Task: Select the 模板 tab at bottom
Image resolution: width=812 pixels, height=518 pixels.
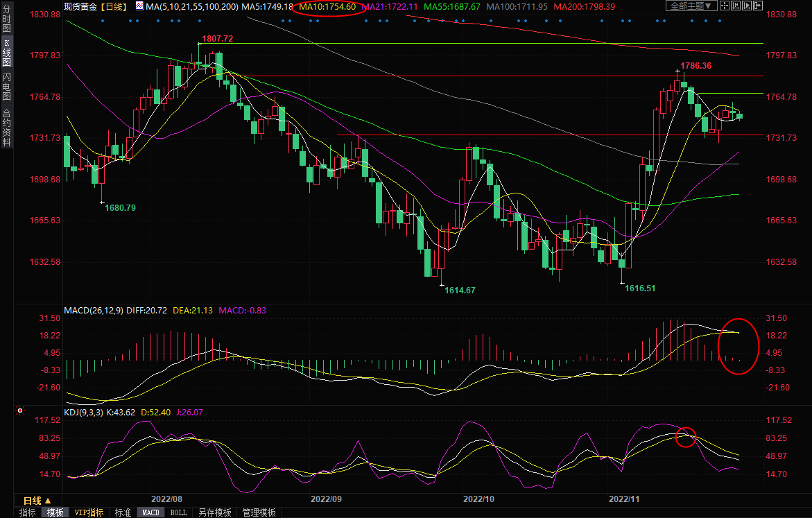Action: click(55, 512)
